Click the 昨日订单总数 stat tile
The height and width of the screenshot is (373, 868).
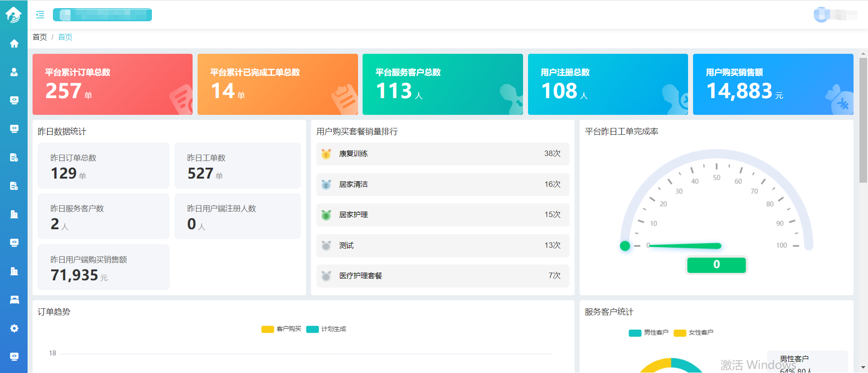point(104,165)
